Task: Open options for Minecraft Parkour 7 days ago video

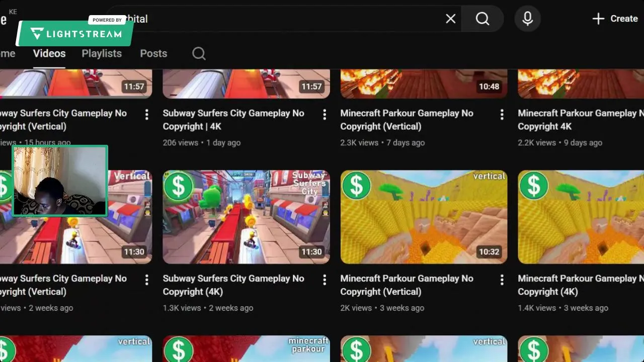Action: pyautogui.click(x=502, y=115)
